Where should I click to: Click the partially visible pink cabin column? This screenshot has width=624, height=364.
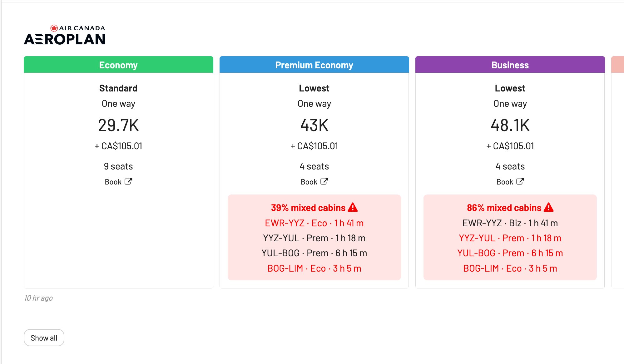(617, 65)
